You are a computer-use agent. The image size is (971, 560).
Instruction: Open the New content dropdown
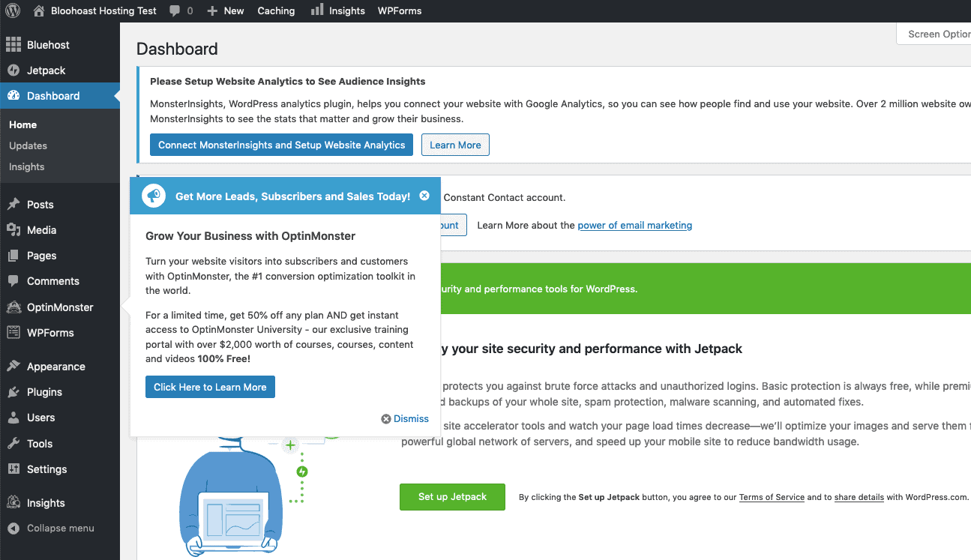point(226,10)
